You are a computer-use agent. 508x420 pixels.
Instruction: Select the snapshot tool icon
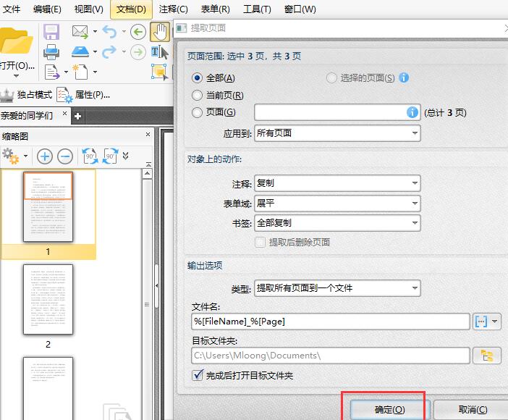click(x=160, y=72)
